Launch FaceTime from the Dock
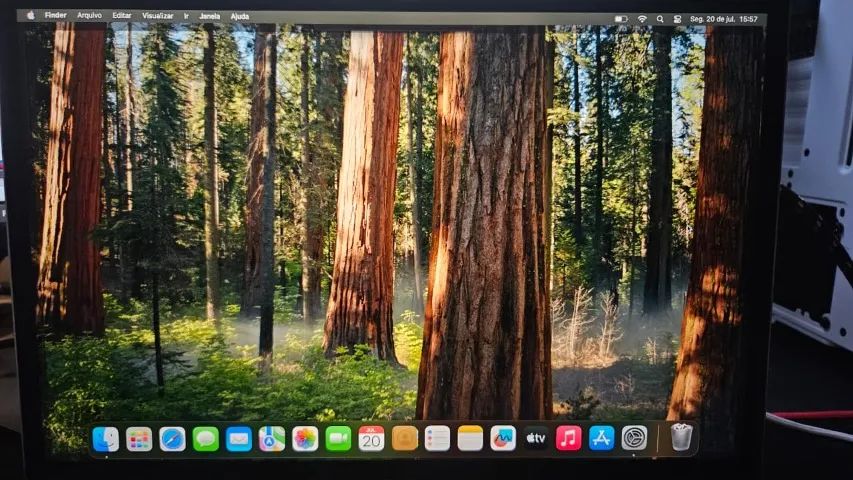Screen dimensions: 853x480 pyautogui.click(x=338, y=439)
